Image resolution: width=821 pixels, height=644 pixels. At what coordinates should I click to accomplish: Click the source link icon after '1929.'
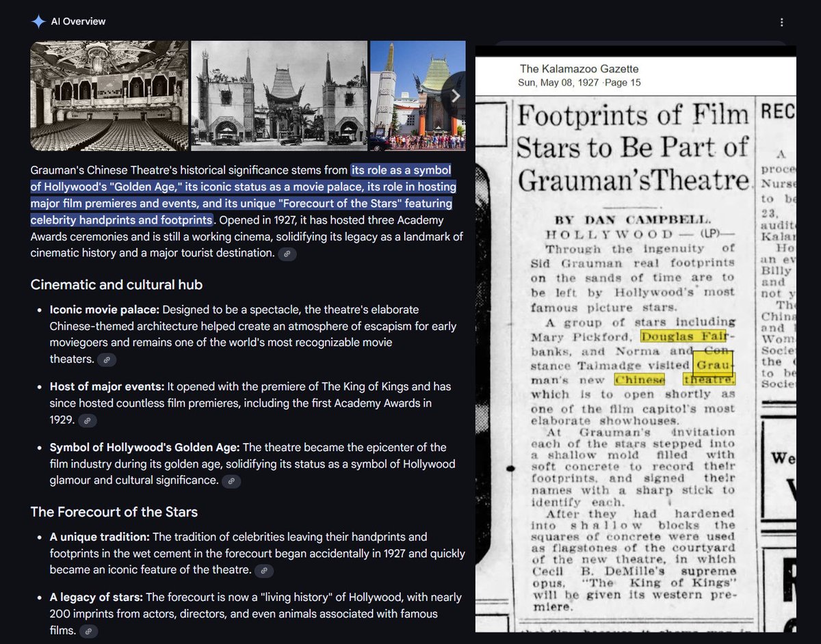(88, 420)
